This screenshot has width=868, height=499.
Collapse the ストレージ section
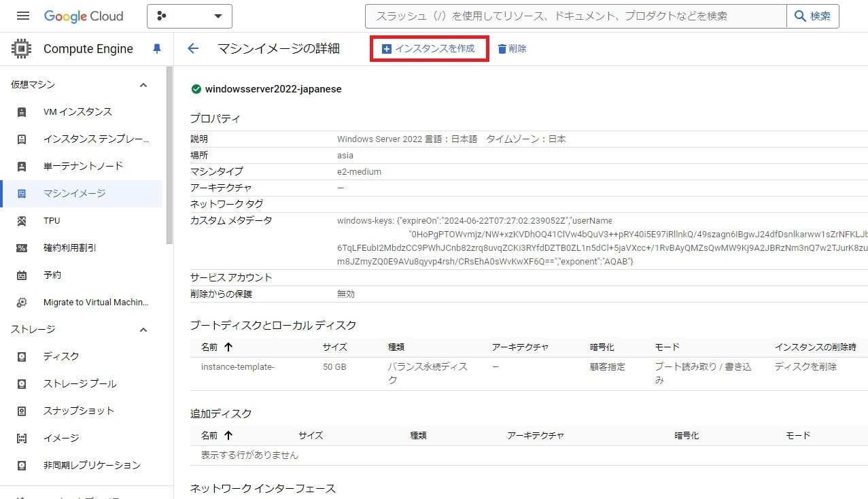pyautogui.click(x=143, y=330)
